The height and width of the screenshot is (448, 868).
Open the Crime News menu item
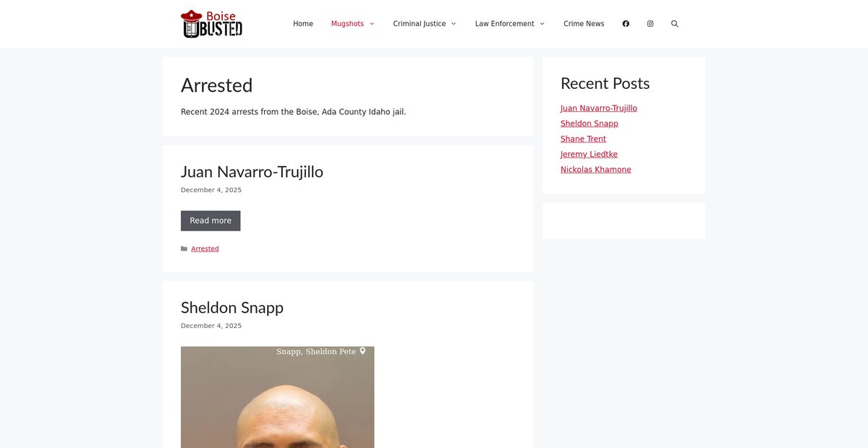(x=584, y=24)
